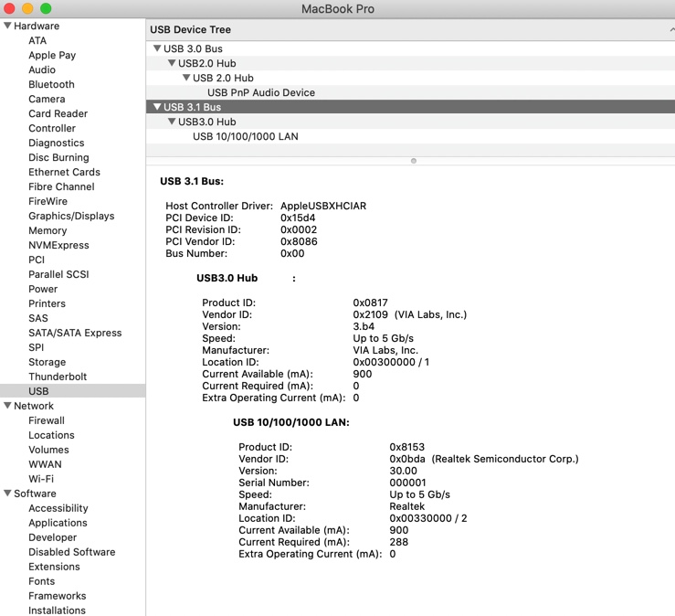This screenshot has width=675, height=616.
Task: Collapse the Software section triangle
Action: (7, 493)
